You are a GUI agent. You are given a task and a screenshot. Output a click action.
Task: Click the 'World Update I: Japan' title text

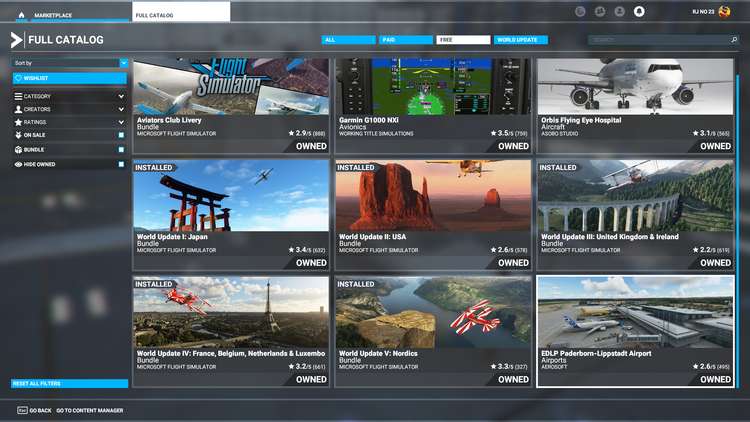coord(172,236)
